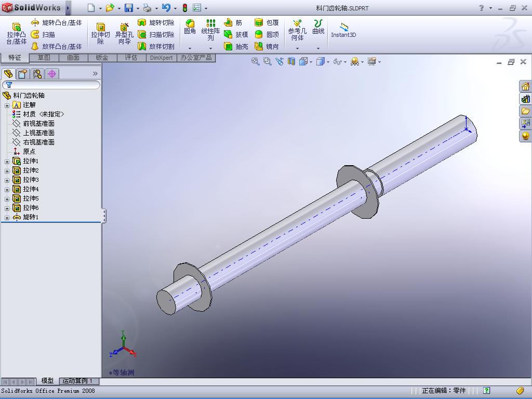Open the dropdown arrow under Linear Pattern (线性阵列)

point(211,48)
